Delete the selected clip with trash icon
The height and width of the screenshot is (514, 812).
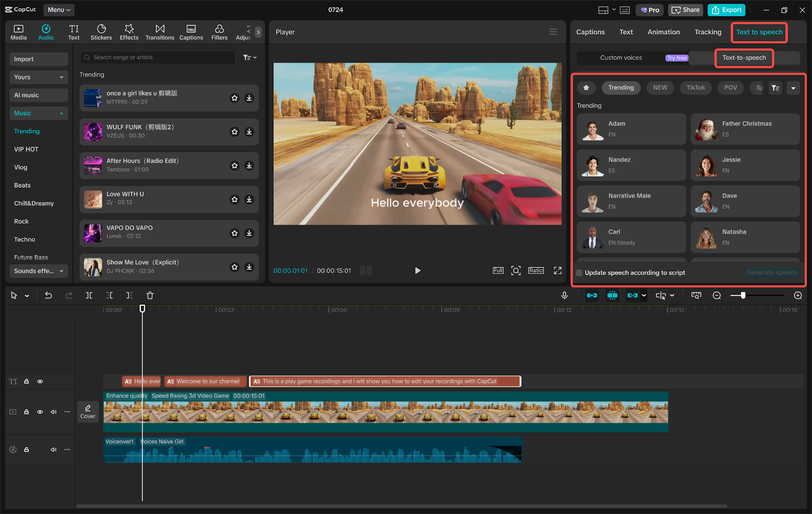click(150, 295)
